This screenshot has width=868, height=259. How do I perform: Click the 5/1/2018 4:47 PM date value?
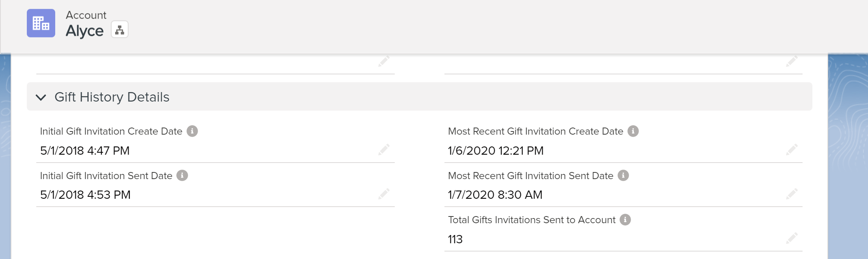coord(85,151)
